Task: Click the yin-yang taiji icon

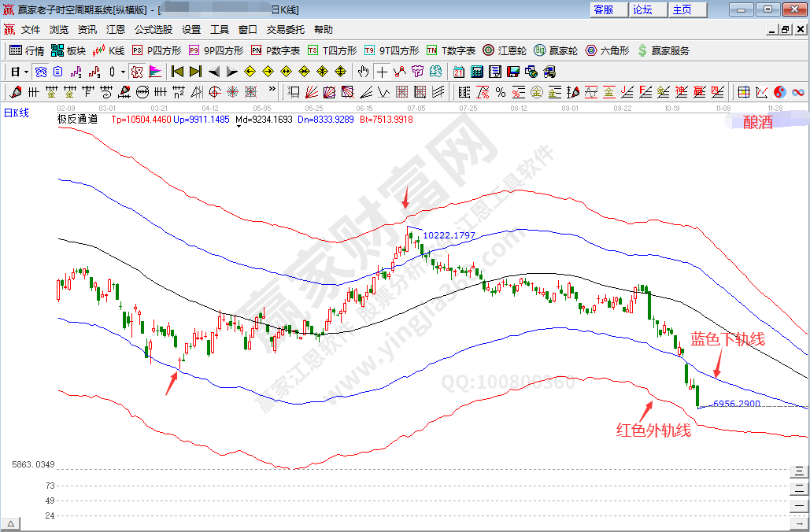Action: tap(780, 92)
